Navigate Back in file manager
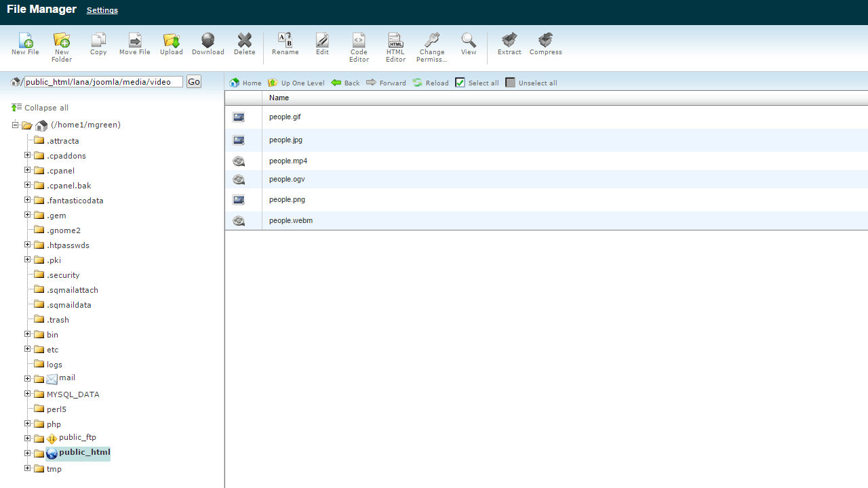The height and width of the screenshot is (488, 868). point(345,83)
